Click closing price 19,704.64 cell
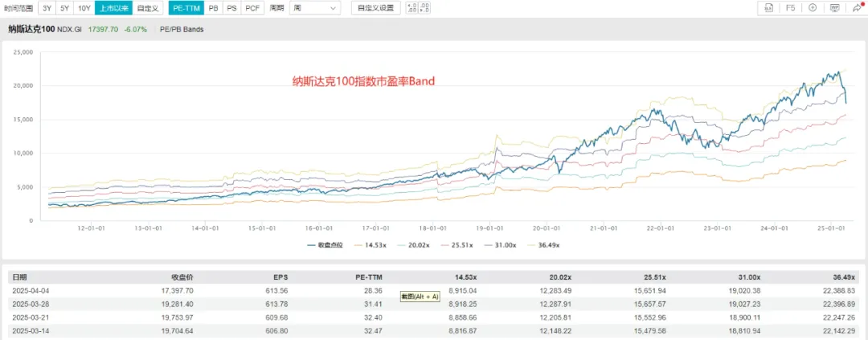The height and width of the screenshot is (340, 868). [x=178, y=333]
